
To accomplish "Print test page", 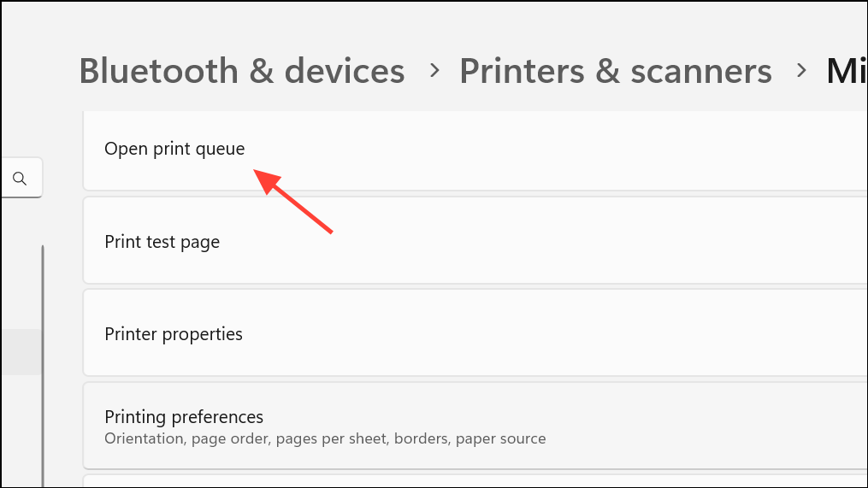I will tap(162, 242).
